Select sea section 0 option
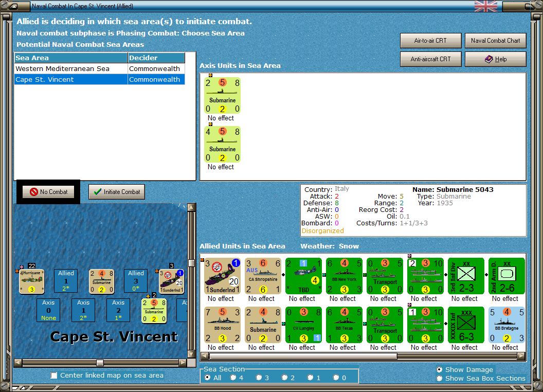 point(336,378)
